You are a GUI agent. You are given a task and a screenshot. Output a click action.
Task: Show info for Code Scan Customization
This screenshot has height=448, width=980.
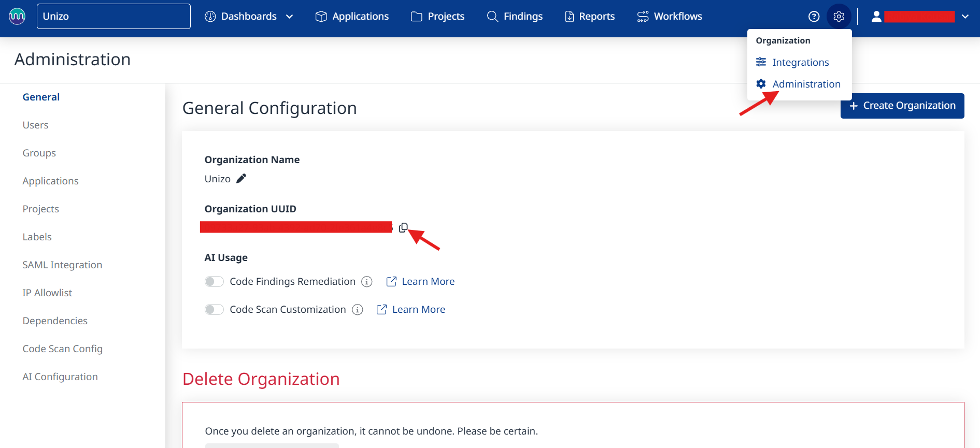coord(357,310)
